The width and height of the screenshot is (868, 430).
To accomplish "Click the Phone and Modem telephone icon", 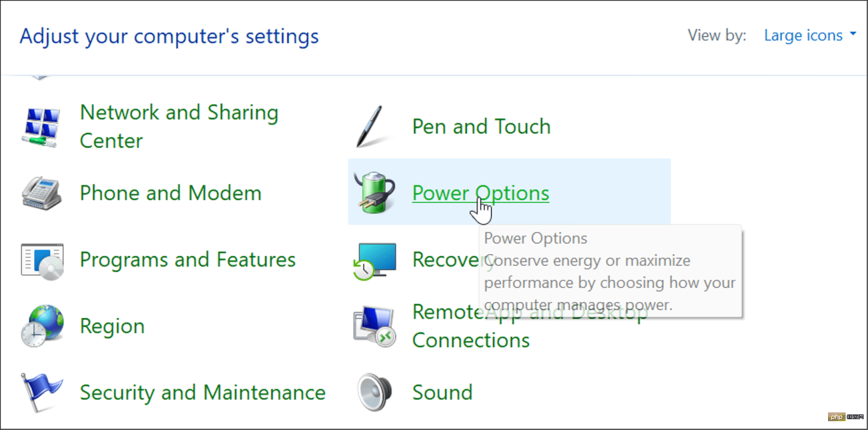I will tap(42, 193).
